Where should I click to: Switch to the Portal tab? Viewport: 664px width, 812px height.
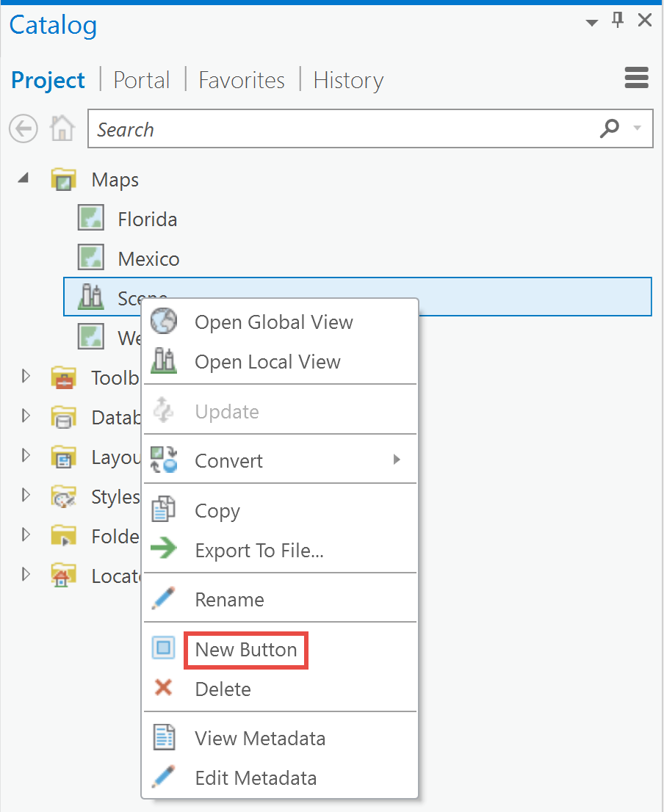(142, 79)
